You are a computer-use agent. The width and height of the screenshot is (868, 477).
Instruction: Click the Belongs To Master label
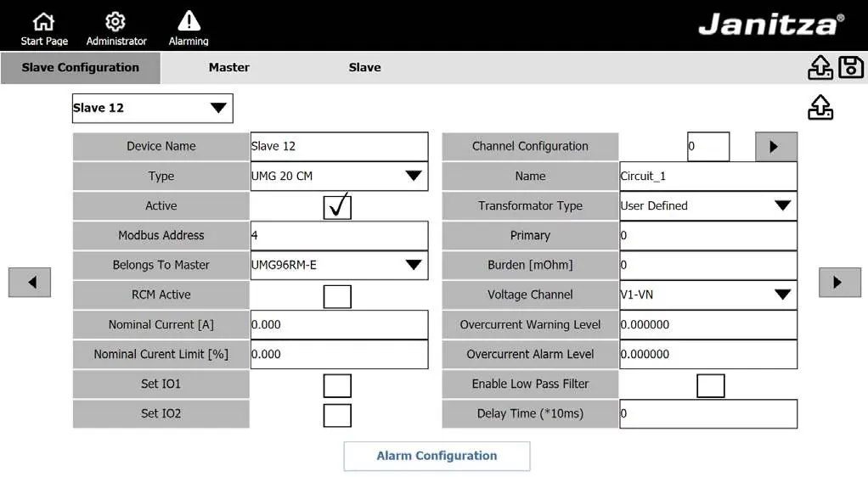[x=161, y=265]
